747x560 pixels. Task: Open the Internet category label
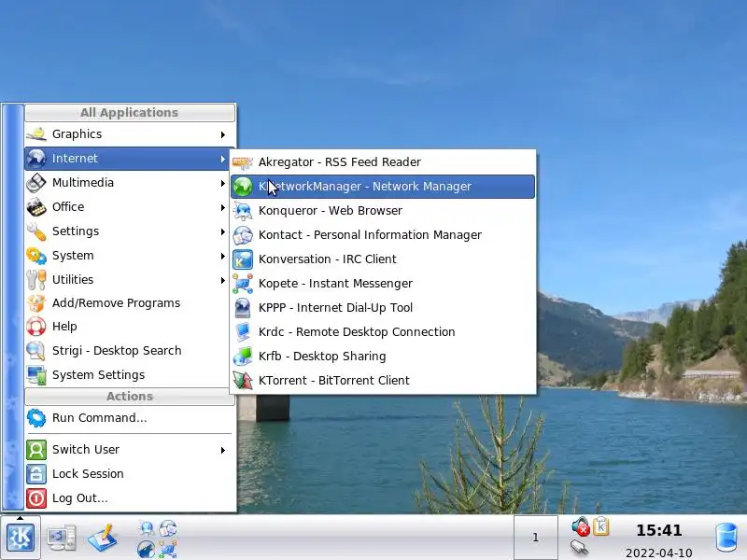(75, 159)
